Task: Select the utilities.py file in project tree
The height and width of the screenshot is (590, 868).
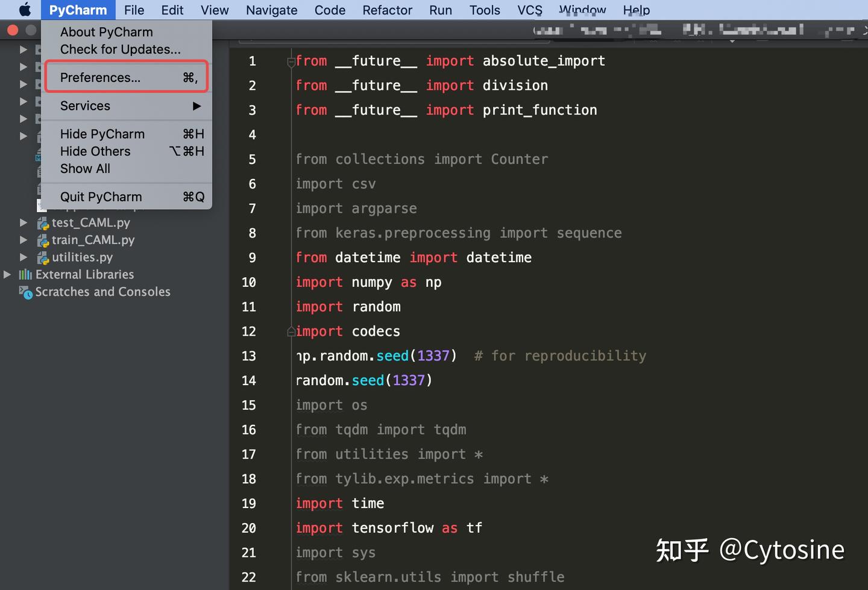Action: [82, 257]
